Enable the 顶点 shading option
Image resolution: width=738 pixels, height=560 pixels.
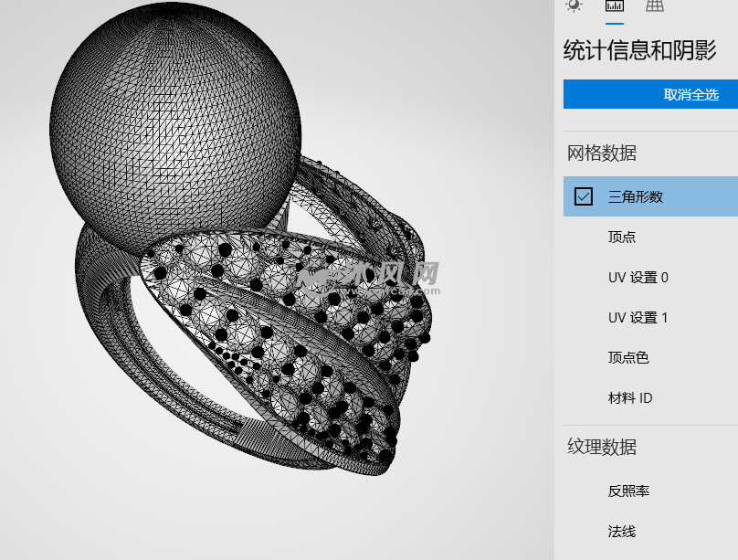point(622,237)
